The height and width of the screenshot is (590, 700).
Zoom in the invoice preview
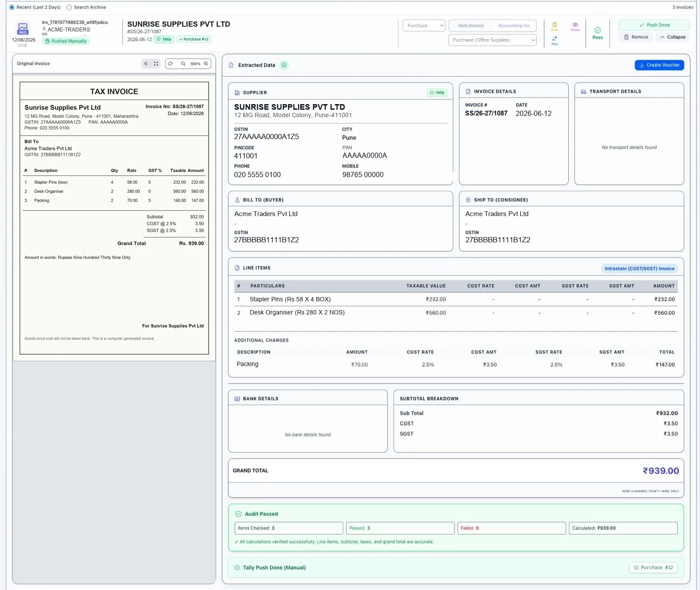coord(206,64)
